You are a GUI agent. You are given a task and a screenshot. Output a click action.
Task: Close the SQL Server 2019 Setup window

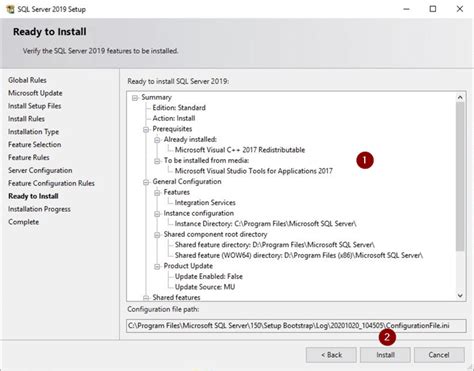460,9
